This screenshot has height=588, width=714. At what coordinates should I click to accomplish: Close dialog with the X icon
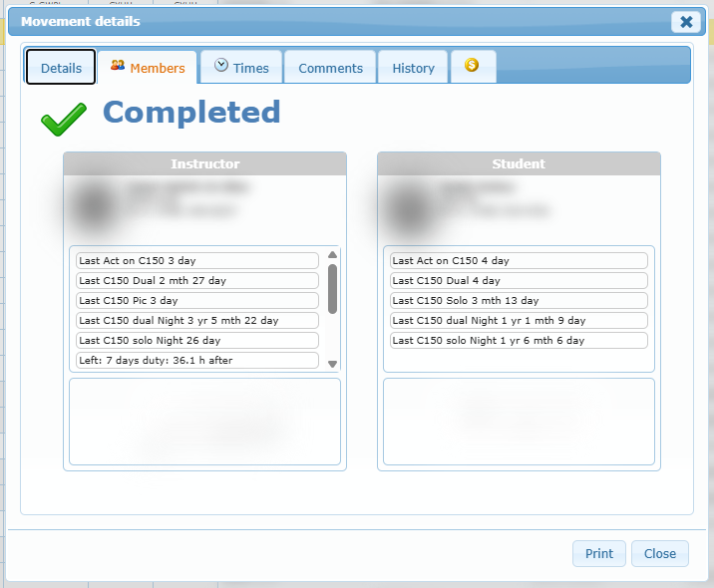686,21
